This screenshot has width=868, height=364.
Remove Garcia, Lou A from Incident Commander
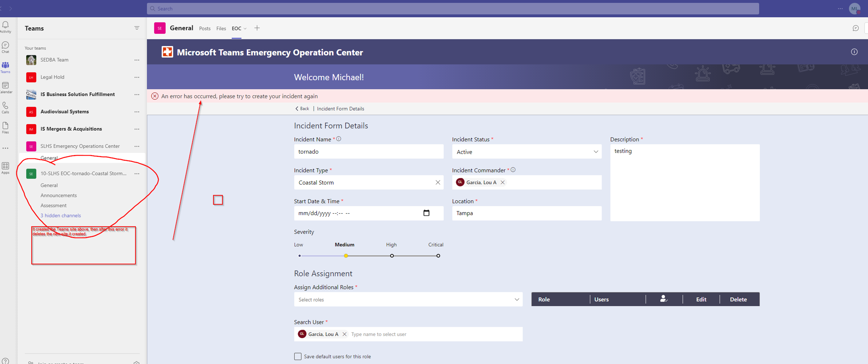click(502, 182)
